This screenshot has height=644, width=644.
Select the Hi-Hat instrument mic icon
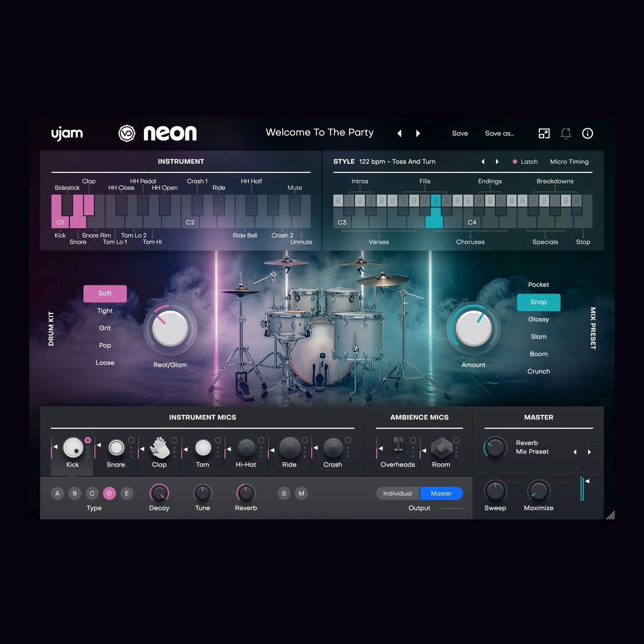[246, 448]
